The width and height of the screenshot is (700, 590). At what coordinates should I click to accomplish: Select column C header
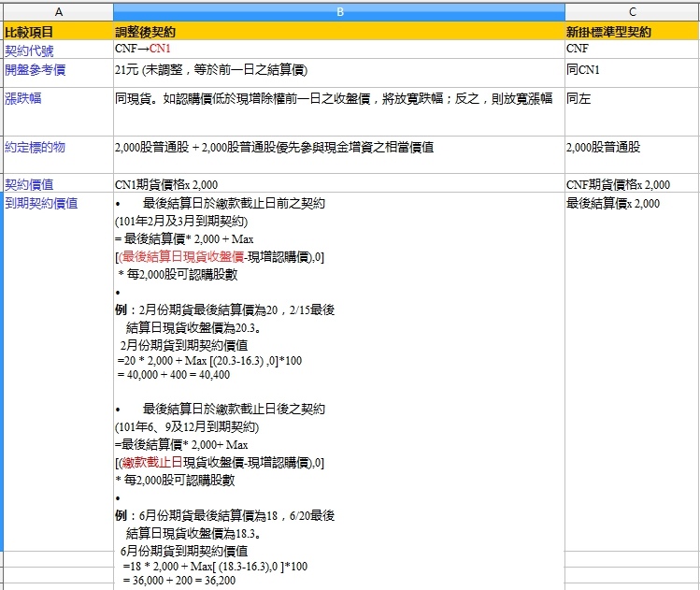click(632, 12)
